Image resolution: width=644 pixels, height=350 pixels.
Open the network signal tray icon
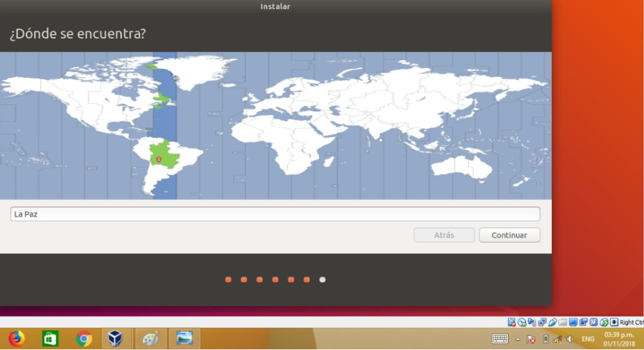557,339
